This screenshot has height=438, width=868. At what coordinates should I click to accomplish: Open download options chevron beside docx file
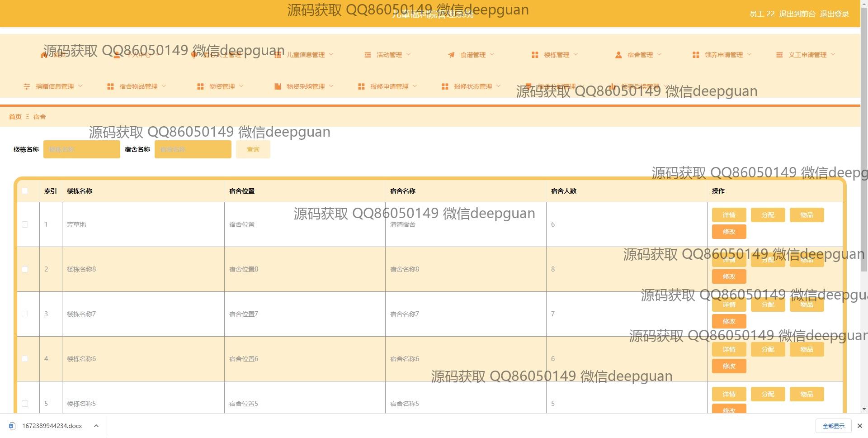pos(96,426)
